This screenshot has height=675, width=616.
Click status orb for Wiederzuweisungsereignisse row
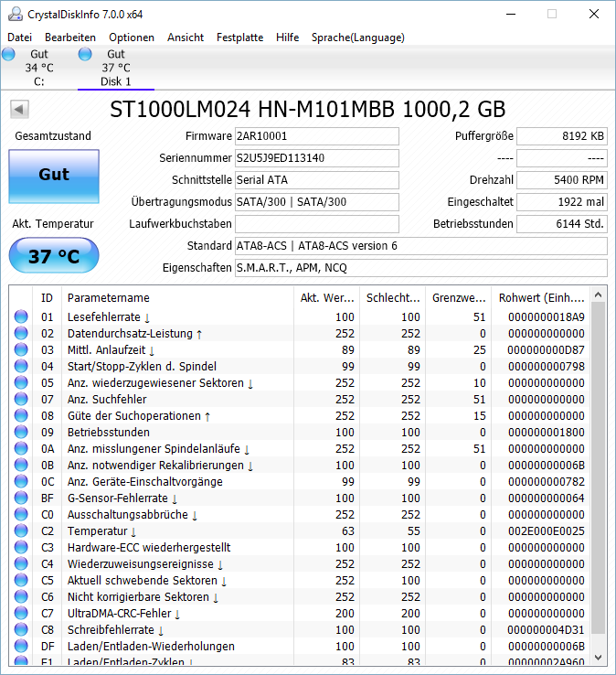tap(21, 563)
